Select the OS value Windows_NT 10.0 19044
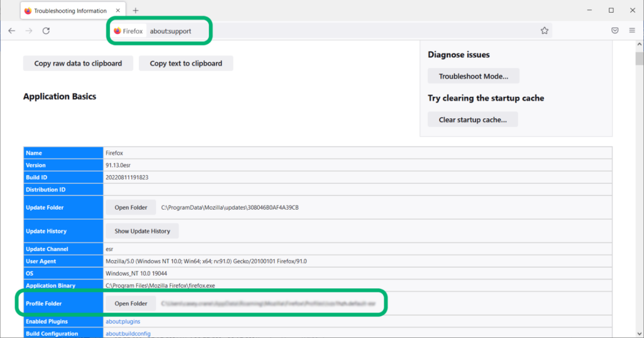Viewport: 644px width, 338px height. click(136, 273)
